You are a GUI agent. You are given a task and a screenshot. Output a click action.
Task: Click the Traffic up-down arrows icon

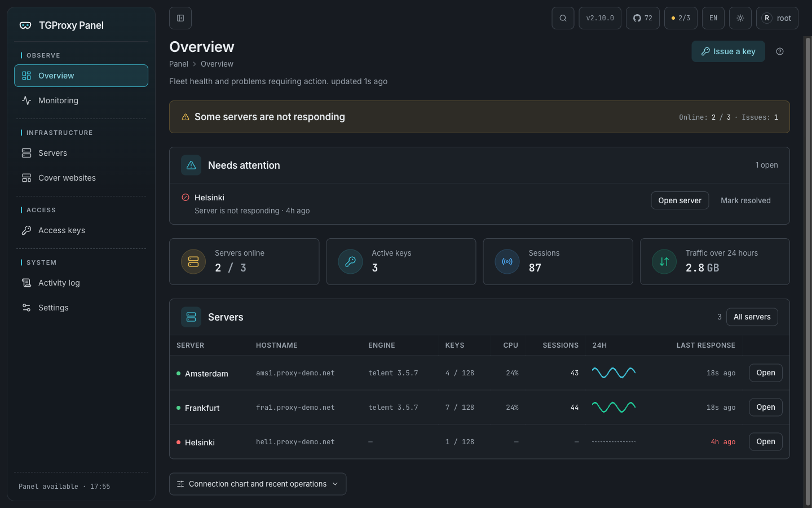point(664,262)
